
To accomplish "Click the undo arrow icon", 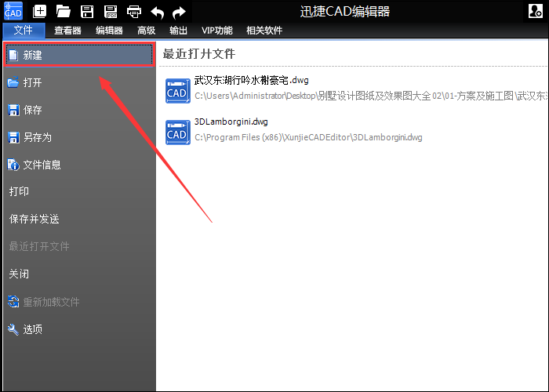I will [x=158, y=11].
